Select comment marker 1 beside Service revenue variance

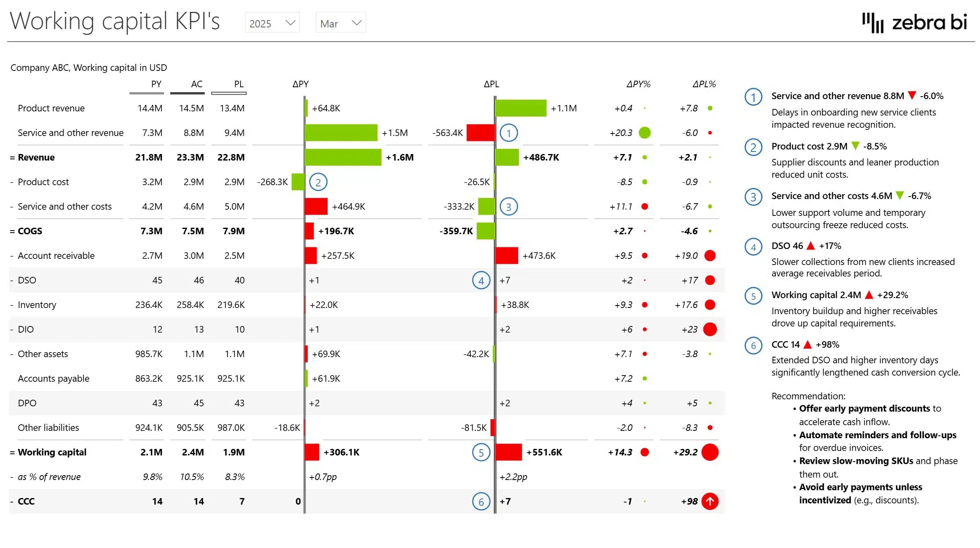coord(508,133)
